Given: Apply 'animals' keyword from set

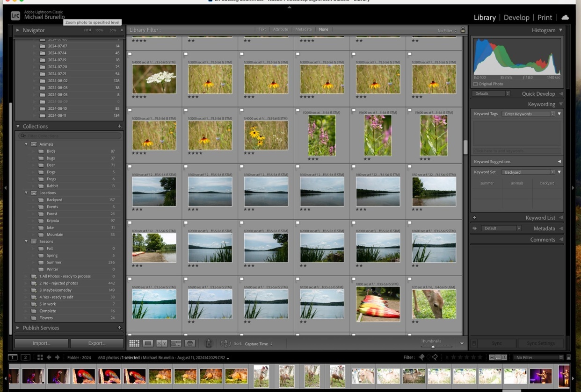Looking at the screenshot, I should click(x=517, y=183).
